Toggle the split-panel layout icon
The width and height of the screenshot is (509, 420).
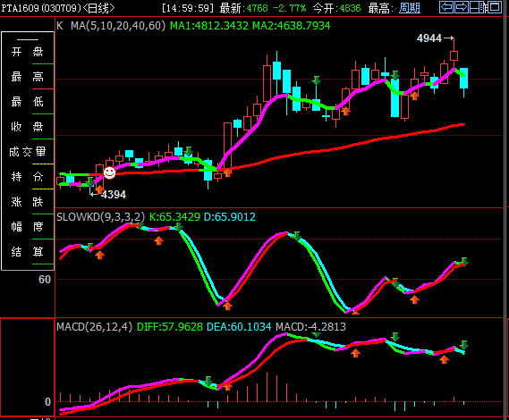click(x=476, y=7)
